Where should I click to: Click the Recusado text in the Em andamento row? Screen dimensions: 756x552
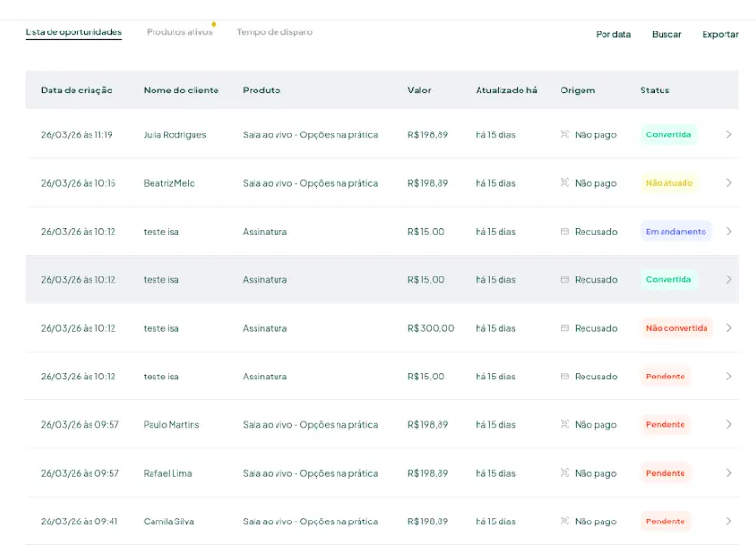pos(596,232)
